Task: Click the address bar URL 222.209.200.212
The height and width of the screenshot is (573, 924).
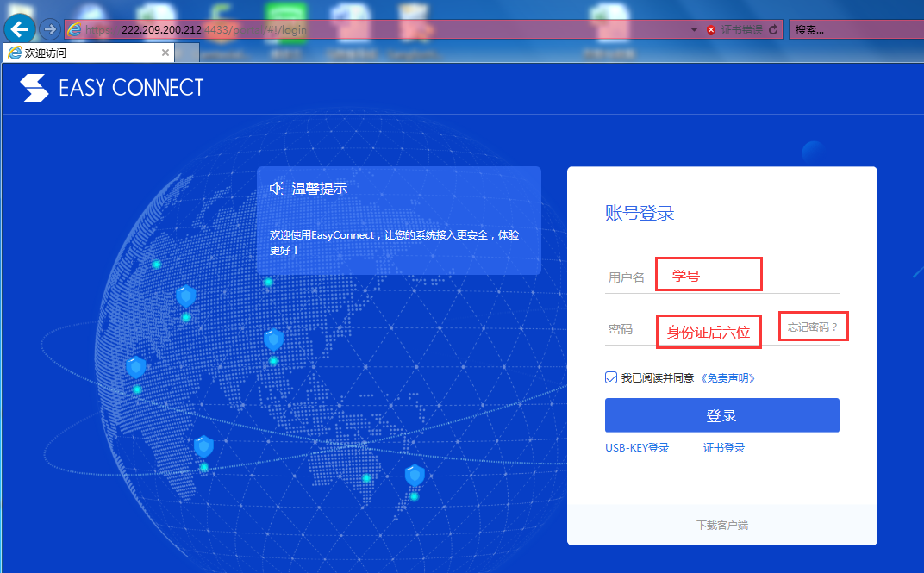Action: click(x=161, y=29)
